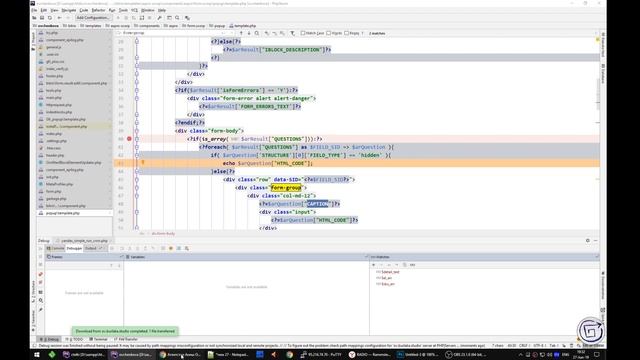Collapse fold marker at isFormErrors if line
The width and height of the screenshot is (640, 360).
point(137,90)
